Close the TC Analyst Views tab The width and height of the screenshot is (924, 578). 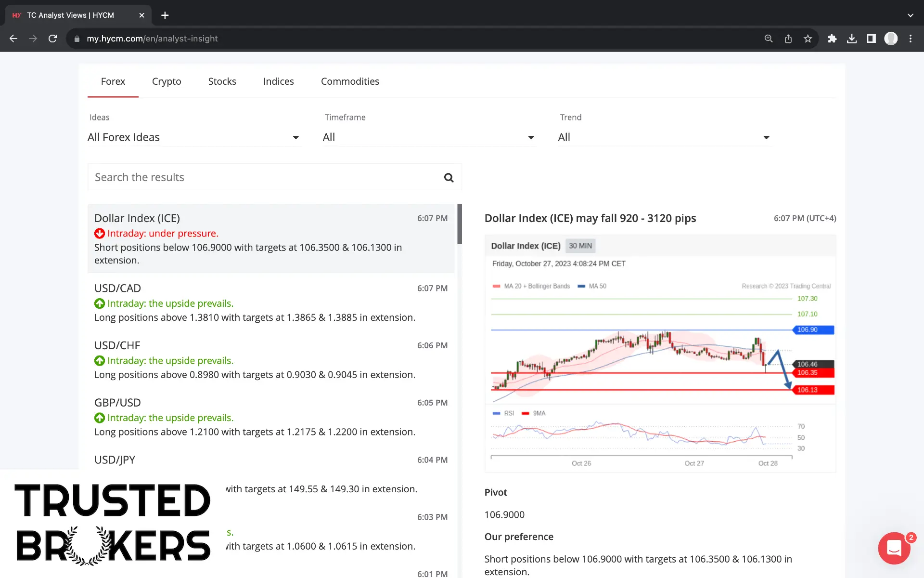pyautogui.click(x=141, y=15)
